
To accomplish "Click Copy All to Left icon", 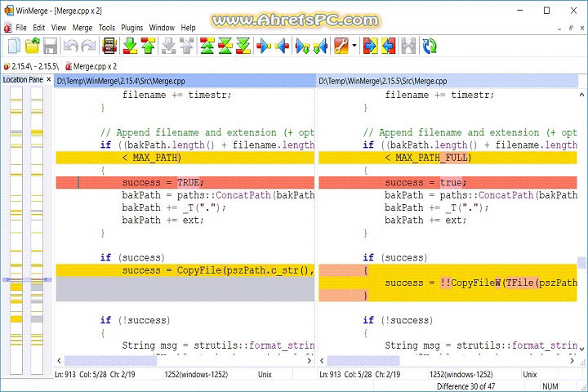I will pyautogui.click(x=389, y=46).
